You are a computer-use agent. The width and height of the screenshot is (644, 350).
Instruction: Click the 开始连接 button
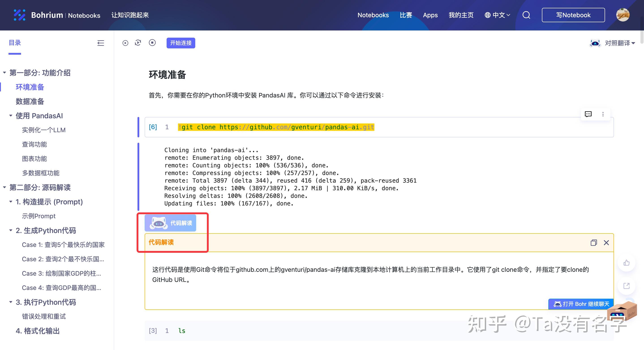pos(180,43)
